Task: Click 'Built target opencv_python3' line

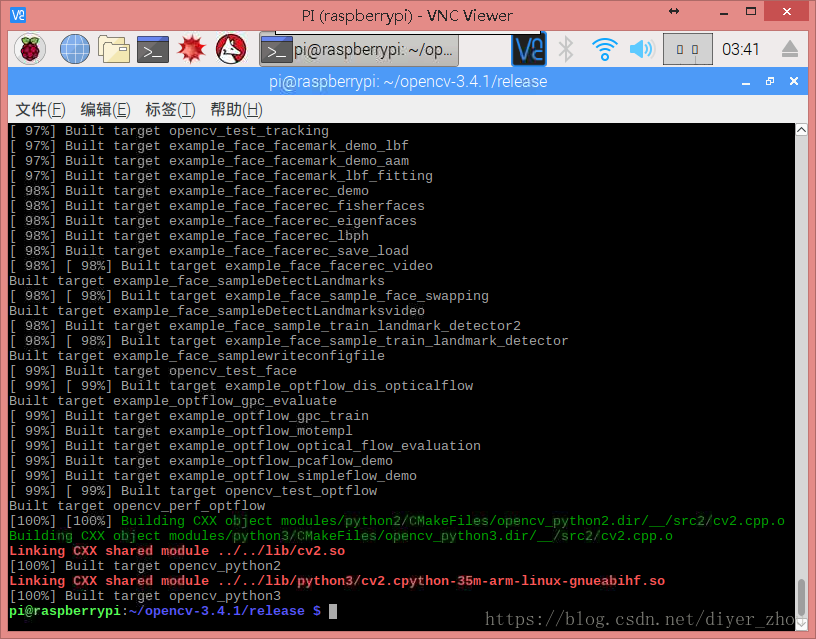Action: pyautogui.click(x=145, y=596)
